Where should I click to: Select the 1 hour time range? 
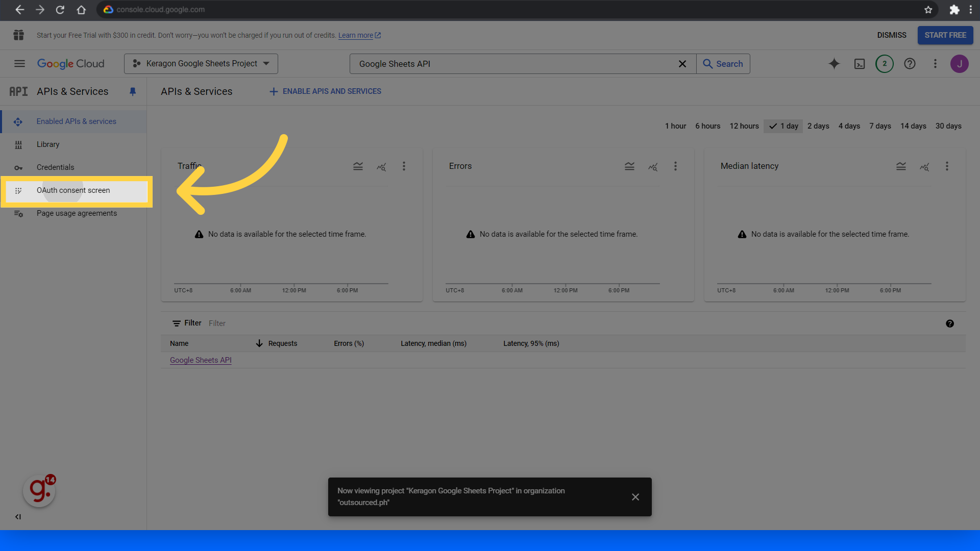pyautogui.click(x=675, y=126)
